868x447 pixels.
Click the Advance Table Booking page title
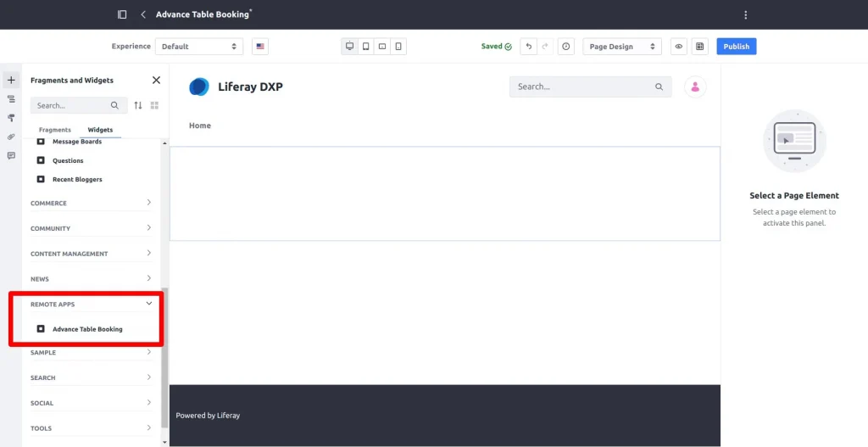pos(203,14)
